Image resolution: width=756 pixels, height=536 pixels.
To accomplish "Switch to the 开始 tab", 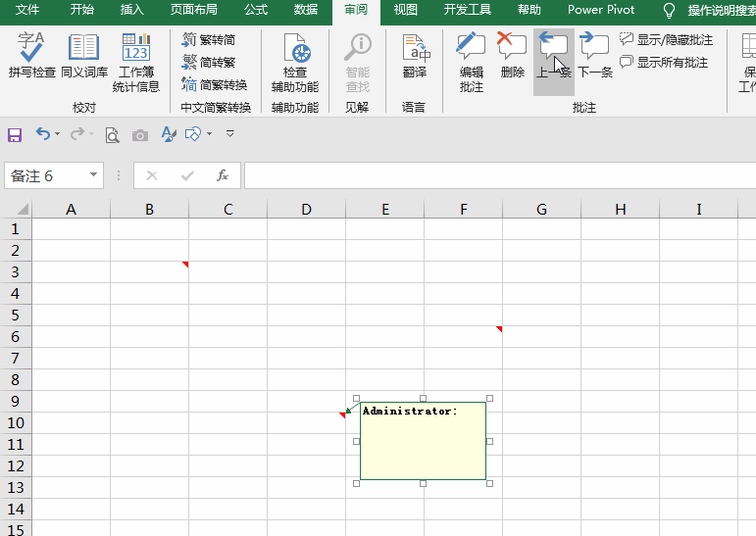I will (82, 10).
